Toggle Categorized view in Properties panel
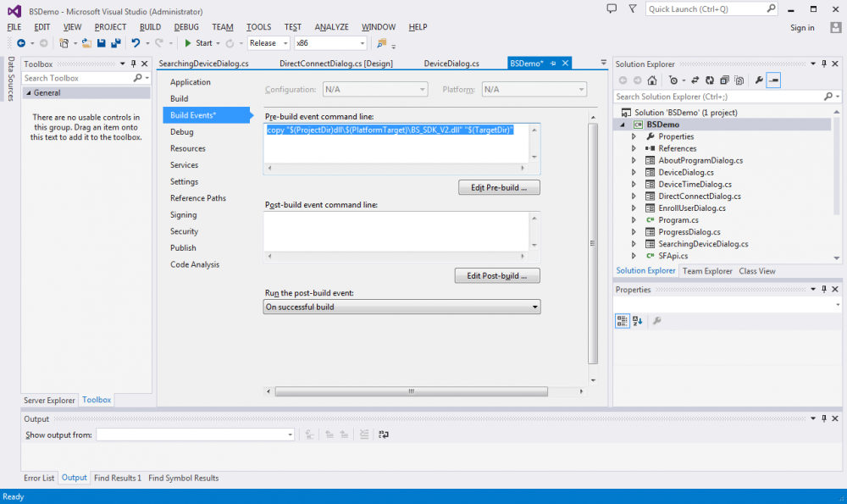The height and width of the screenshot is (504, 847). coord(623,321)
